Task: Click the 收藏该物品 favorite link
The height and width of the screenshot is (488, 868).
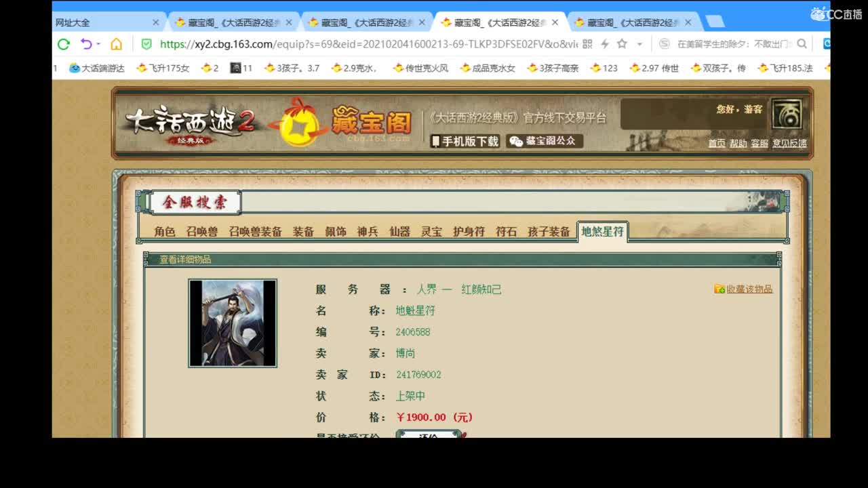Action: click(x=743, y=289)
